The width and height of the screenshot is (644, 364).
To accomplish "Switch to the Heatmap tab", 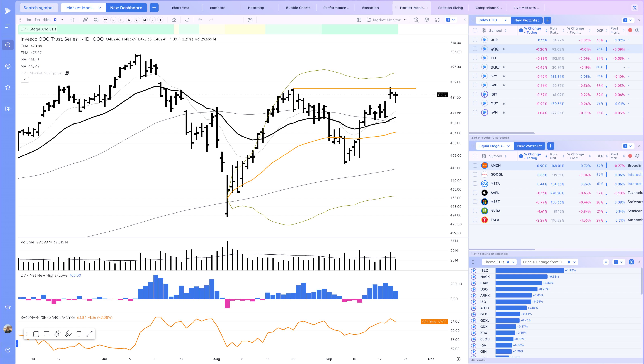I will pos(256,8).
